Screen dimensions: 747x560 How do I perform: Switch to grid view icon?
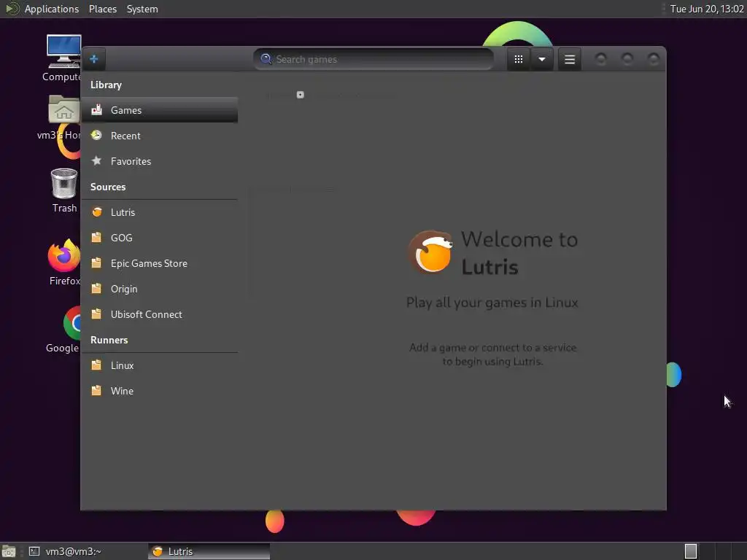coord(519,59)
